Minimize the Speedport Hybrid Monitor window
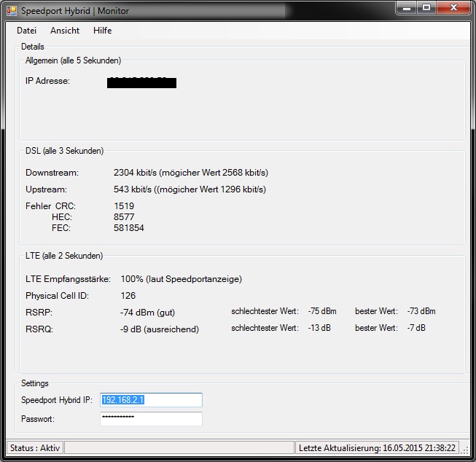Viewport: 476px width, 462px height. [407, 8]
